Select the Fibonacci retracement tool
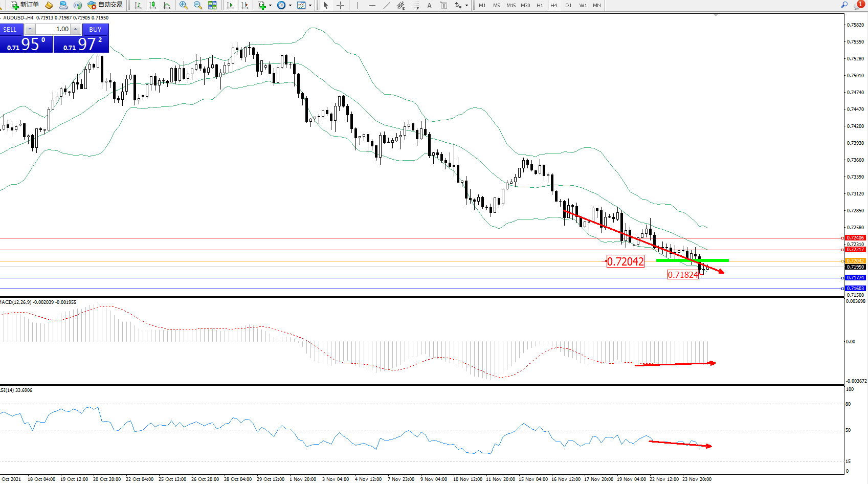Screen dimensions: 868x484 415,5
